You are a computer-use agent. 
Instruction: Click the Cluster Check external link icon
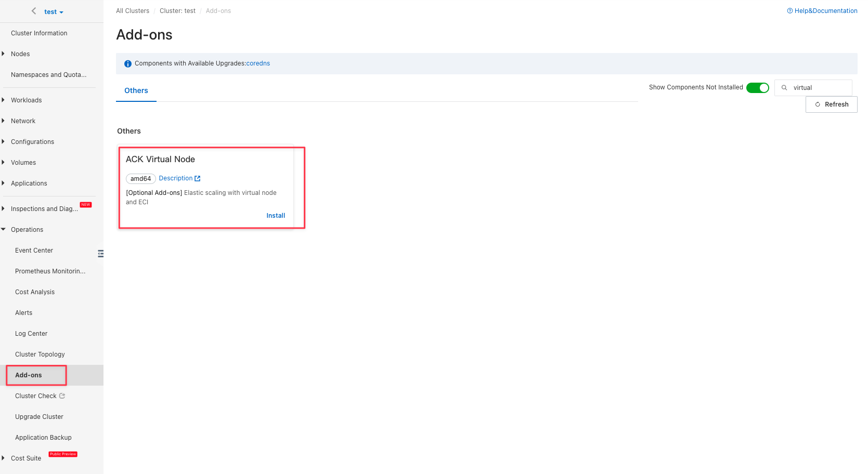pos(62,396)
